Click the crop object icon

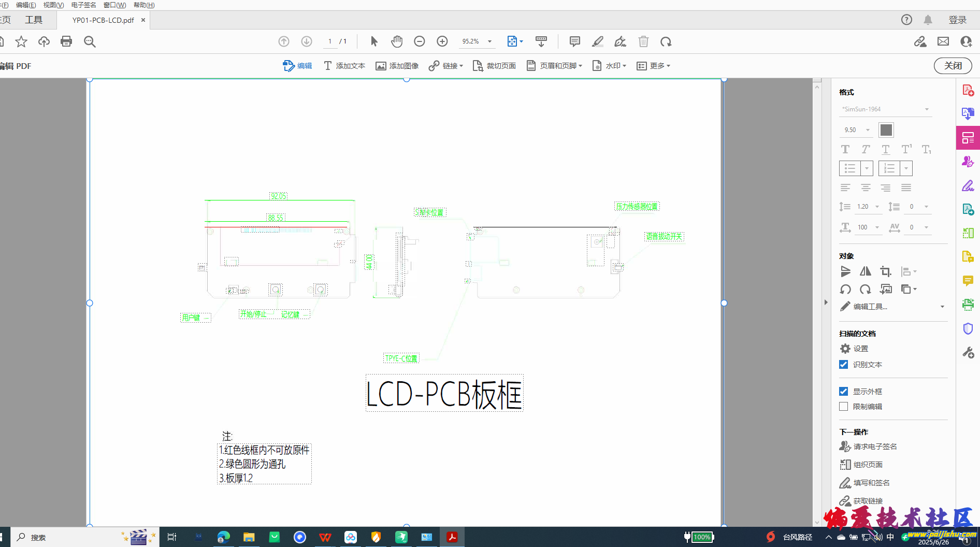[886, 271]
